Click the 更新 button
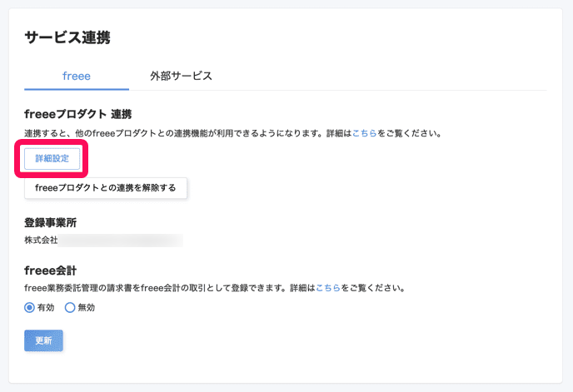The image size is (573, 392). 43,340
